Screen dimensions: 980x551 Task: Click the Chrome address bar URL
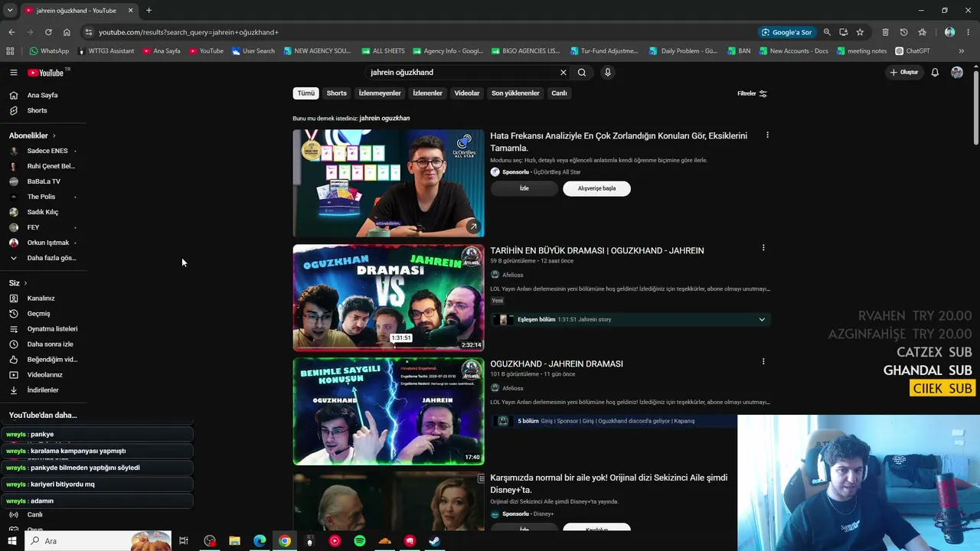coord(188,32)
